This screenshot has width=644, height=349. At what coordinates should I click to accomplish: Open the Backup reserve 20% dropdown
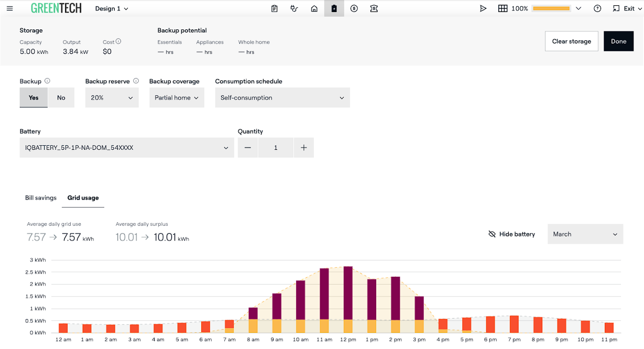click(112, 97)
